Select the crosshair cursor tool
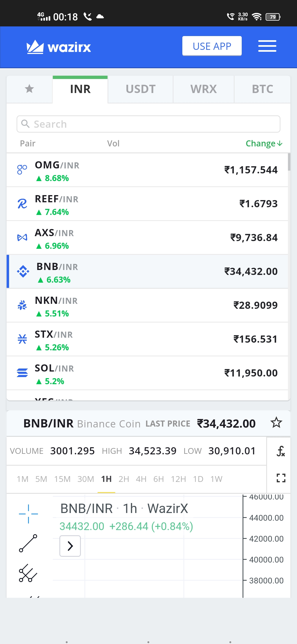 point(28,514)
